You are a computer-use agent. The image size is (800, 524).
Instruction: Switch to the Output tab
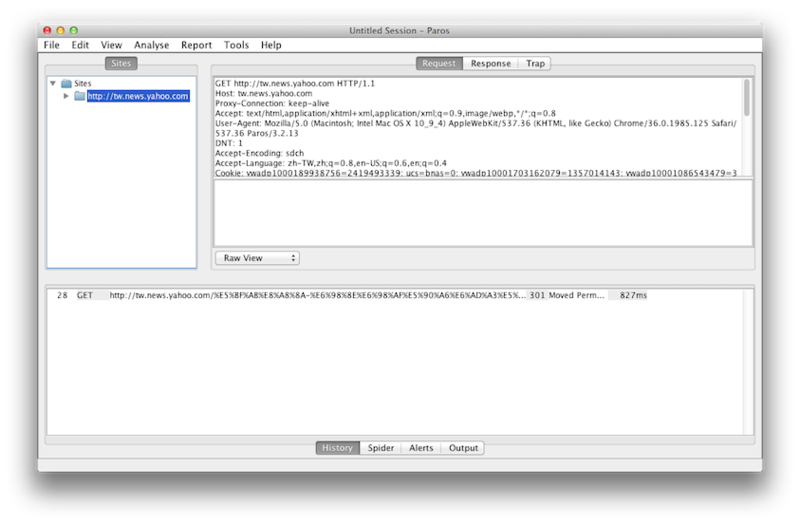(463, 447)
